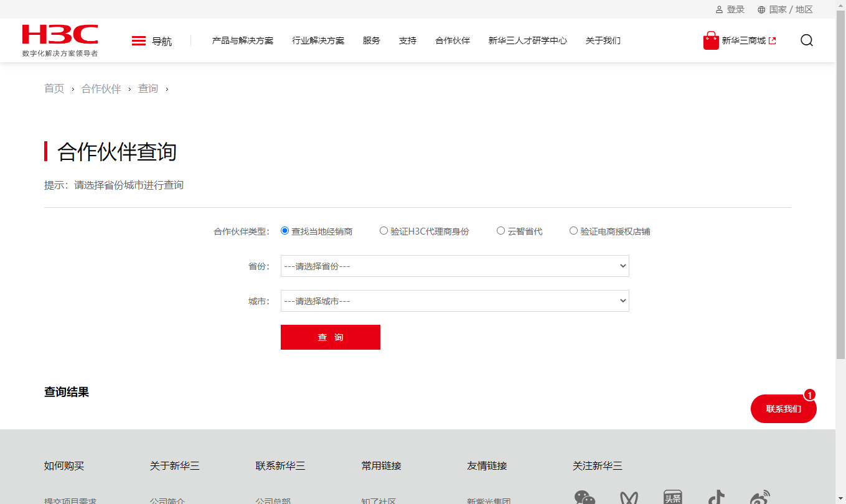This screenshot has height=504, width=846.
Task: Click the red 查询 button
Action: pyautogui.click(x=331, y=337)
